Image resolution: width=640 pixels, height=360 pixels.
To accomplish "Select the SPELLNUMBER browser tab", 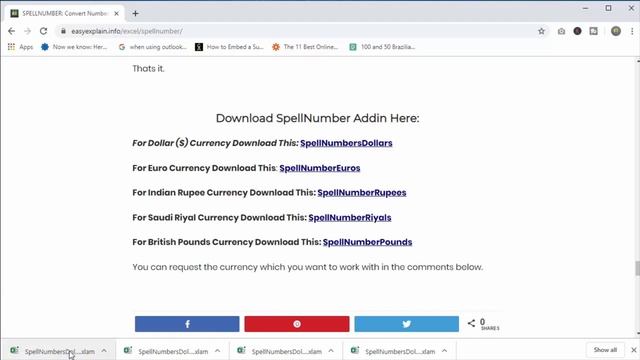I will tap(64, 13).
